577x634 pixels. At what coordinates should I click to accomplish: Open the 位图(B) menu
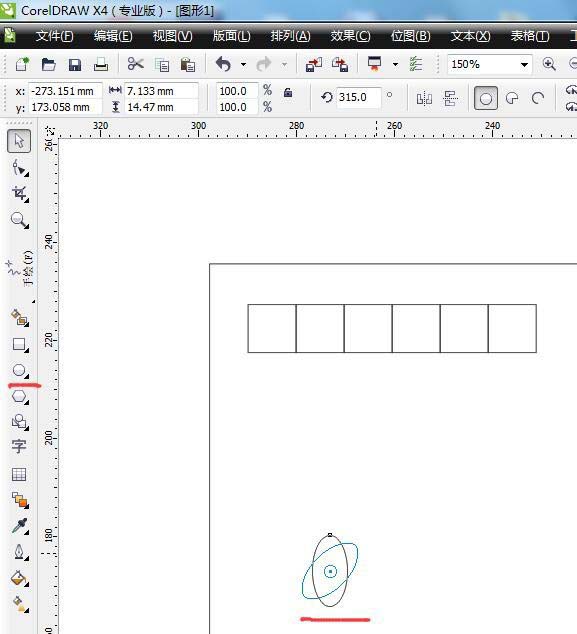point(410,36)
